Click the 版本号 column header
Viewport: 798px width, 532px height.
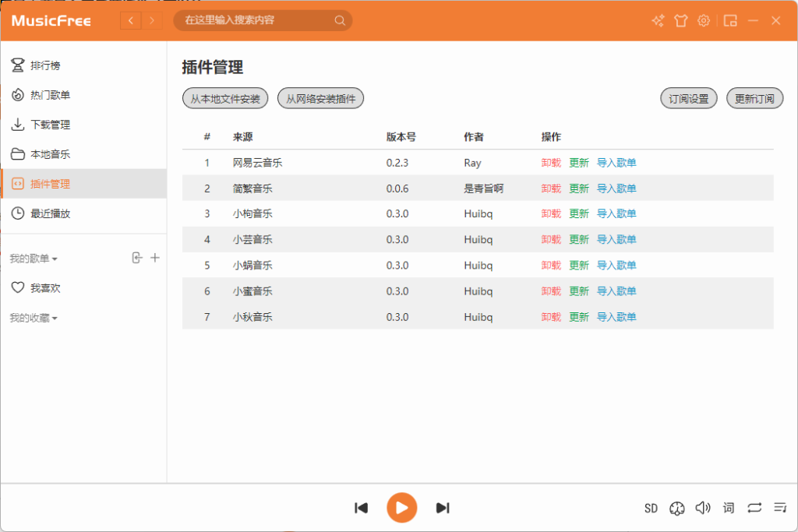(x=401, y=137)
